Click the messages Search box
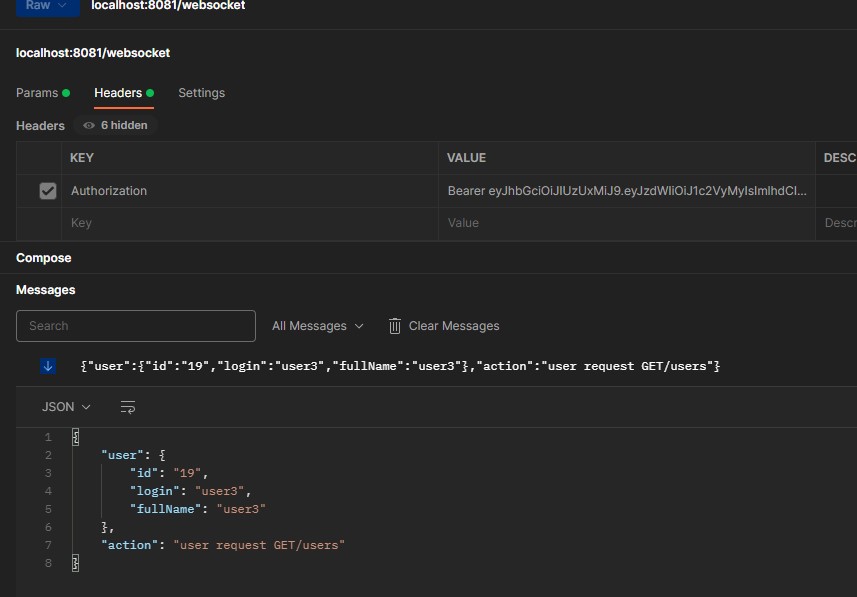The width and height of the screenshot is (857, 597). pos(136,326)
